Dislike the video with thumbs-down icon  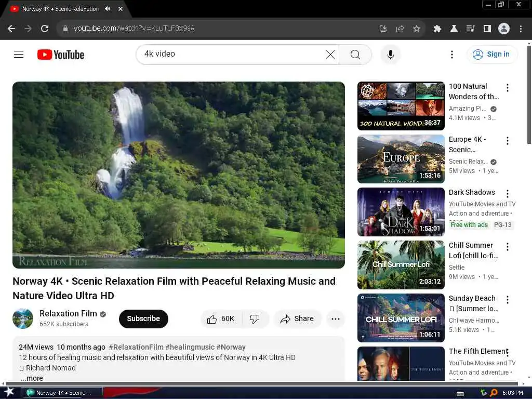click(255, 318)
